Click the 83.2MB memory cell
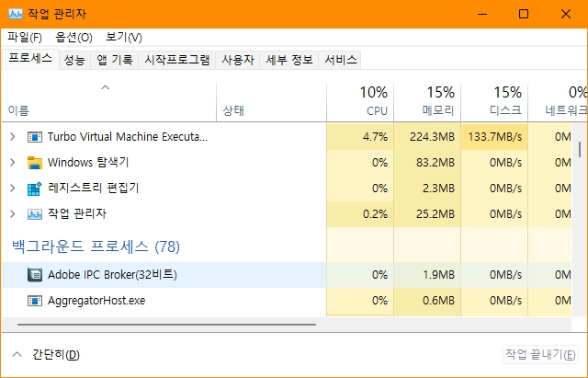Image resolution: width=588 pixels, height=378 pixels. [427, 162]
